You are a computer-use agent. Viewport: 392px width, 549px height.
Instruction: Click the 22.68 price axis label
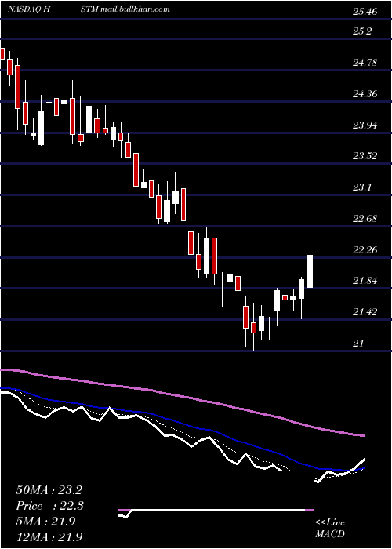coord(365,219)
